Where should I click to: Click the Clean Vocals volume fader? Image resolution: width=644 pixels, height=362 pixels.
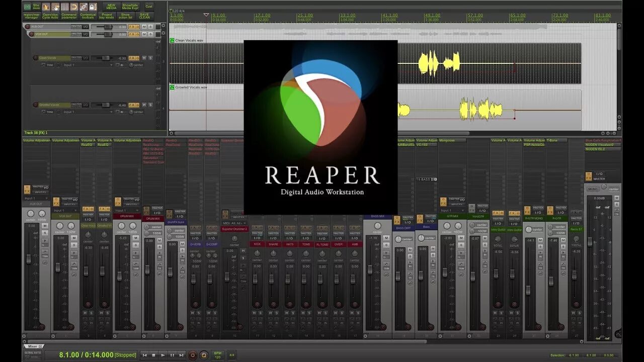pyautogui.click(x=106, y=58)
